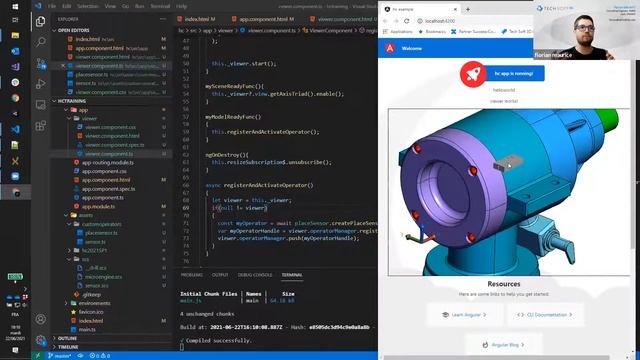640x360 pixels.
Task: Open the Explorer view in activity bar
Action: [x=40, y=21]
